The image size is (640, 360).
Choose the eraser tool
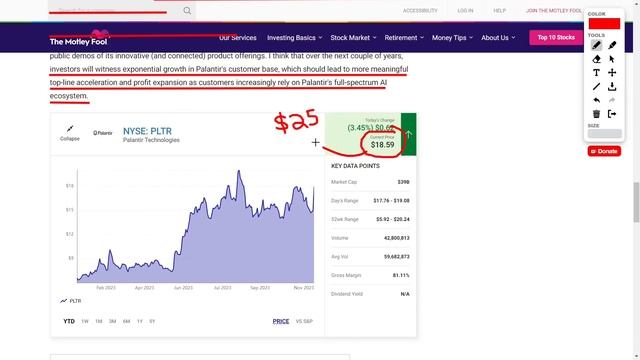596,59
